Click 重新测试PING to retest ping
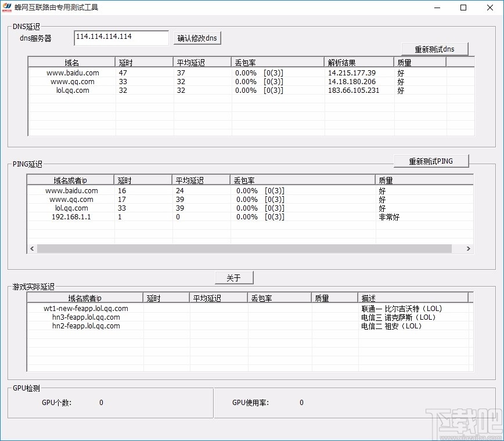 [x=431, y=161]
